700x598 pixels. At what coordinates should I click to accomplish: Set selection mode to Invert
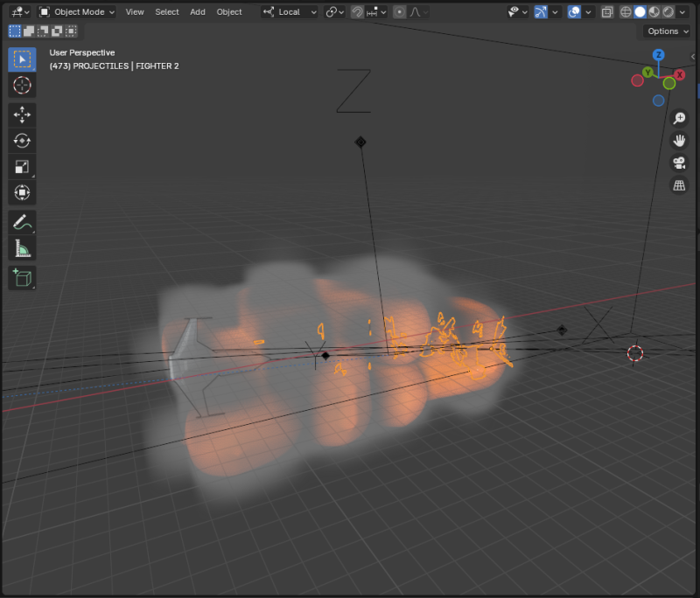[57, 31]
